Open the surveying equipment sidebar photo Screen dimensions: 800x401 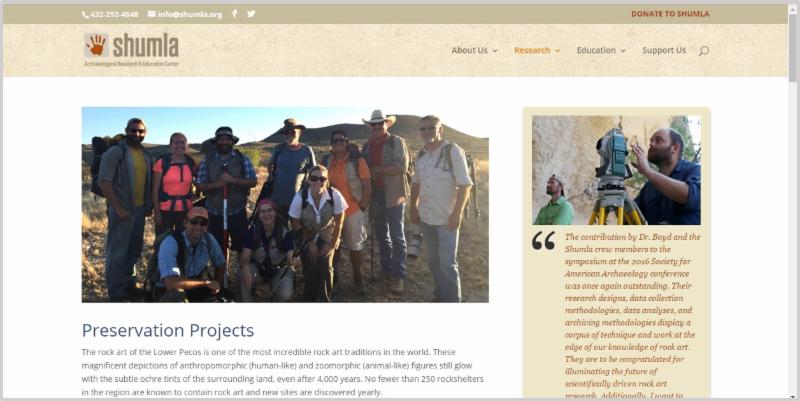616,170
